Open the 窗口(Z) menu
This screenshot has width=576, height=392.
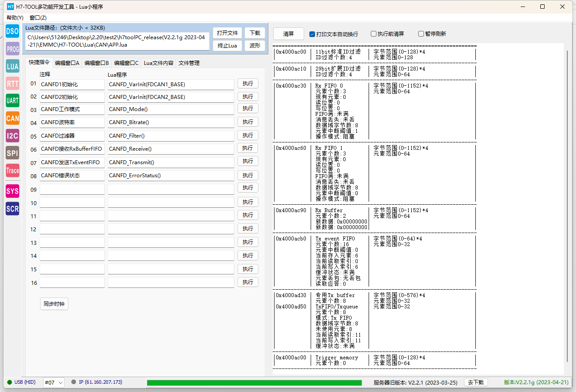pyautogui.click(x=38, y=18)
